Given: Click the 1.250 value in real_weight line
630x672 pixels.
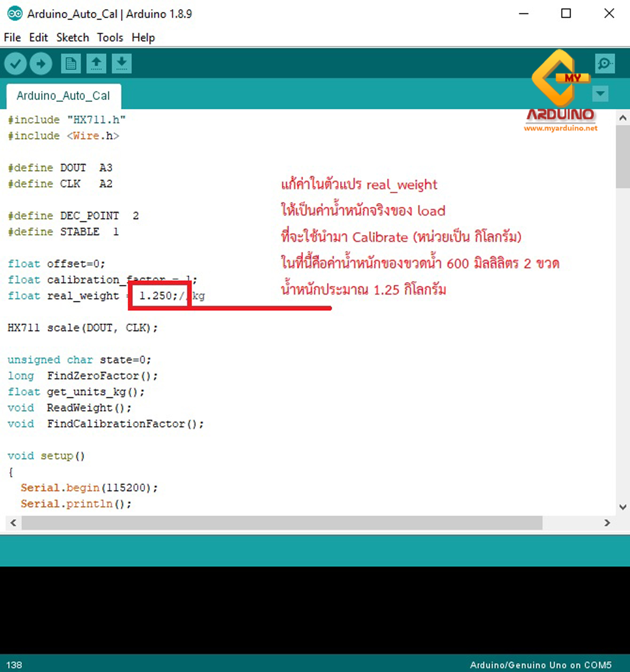Looking at the screenshot, I should click(x=155, y=296).
